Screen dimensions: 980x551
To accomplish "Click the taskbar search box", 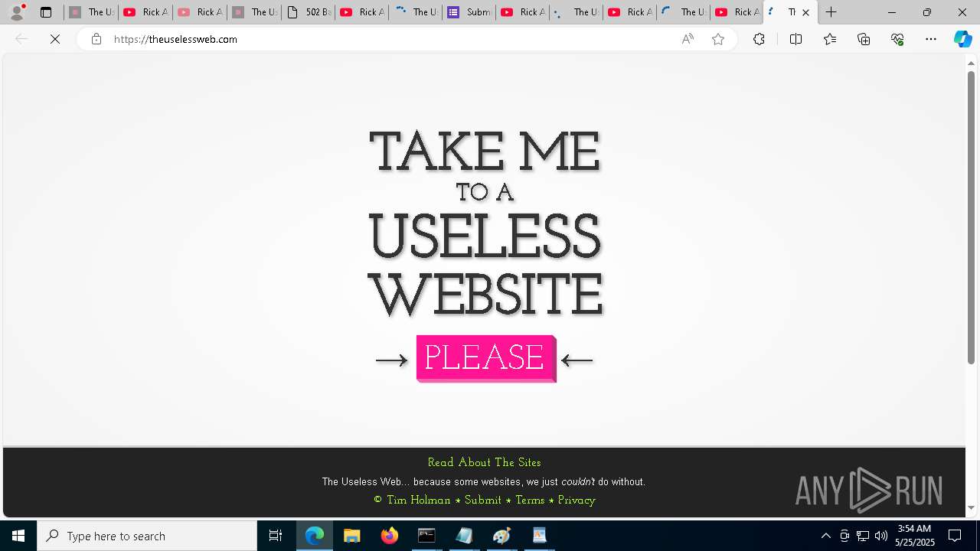I will (x=147, y=536).
